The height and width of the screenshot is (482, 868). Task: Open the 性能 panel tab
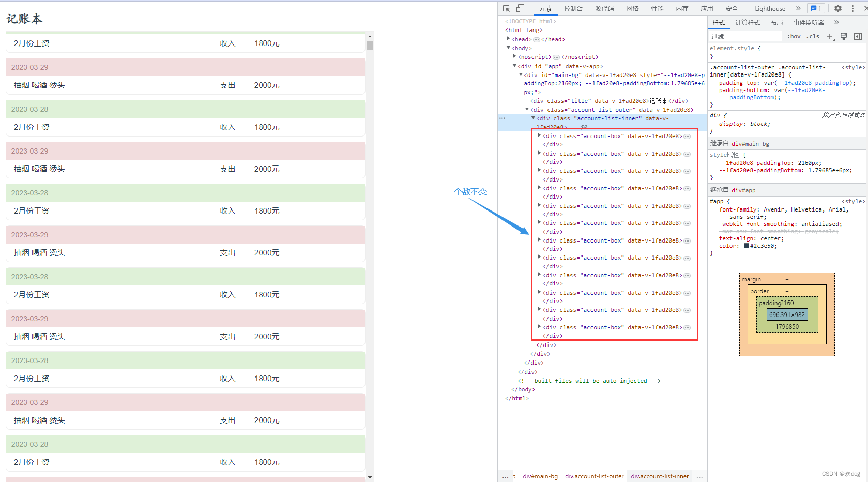tap(657, 8)
